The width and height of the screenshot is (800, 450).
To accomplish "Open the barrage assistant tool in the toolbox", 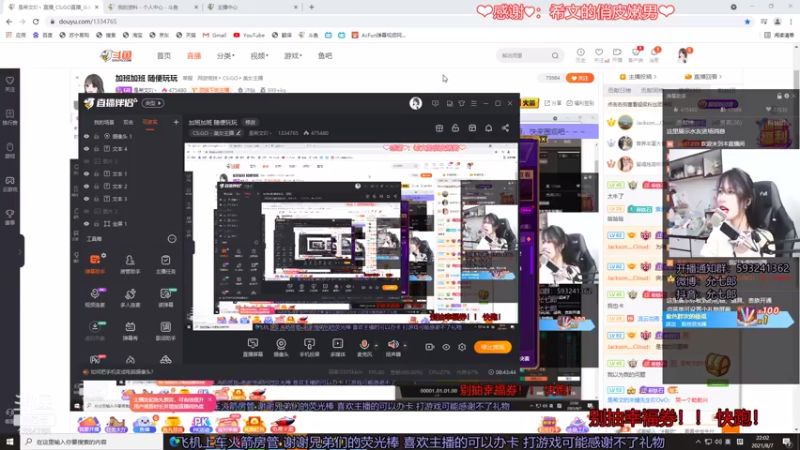I will (95, 264).
